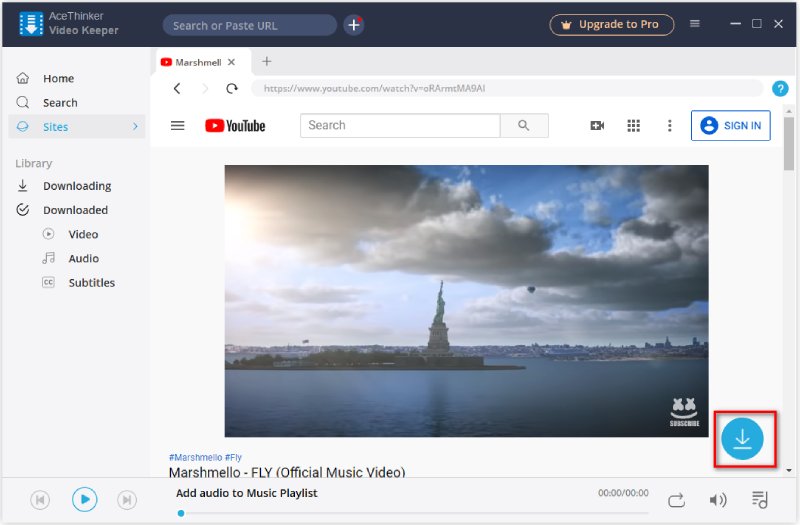Viewport: 800px width, 525px height.
Task: Open the YouTube apps grid icon
Action: [x=633, y=126]
